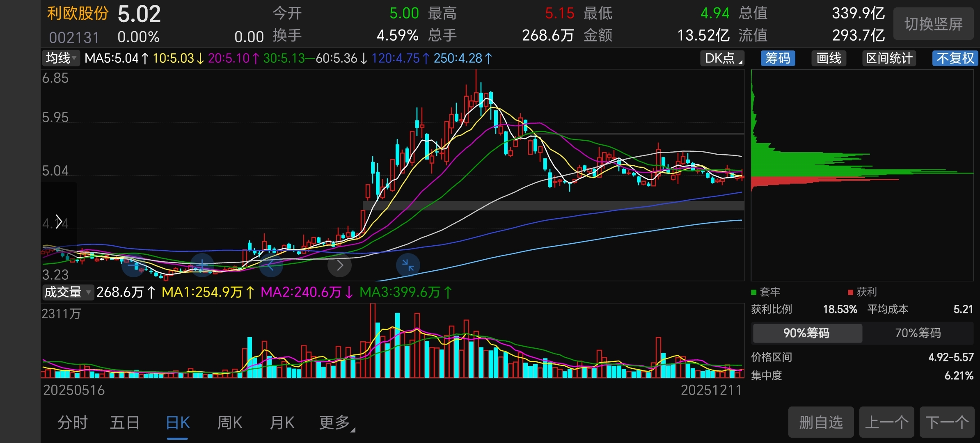980x443 pixels.
Task: Open the 画线 drawing tool
Action: tap(829, 58)
